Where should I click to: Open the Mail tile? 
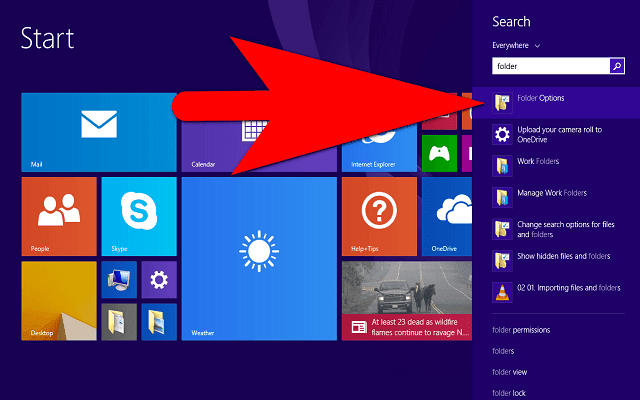pyautogui.click(x=98, y=132)
